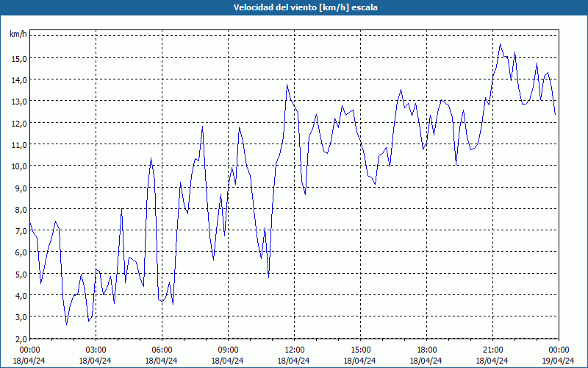This screenshot has width=588, height=368.
Task: Click the 11,0 y-axis value
Action: 19,145
